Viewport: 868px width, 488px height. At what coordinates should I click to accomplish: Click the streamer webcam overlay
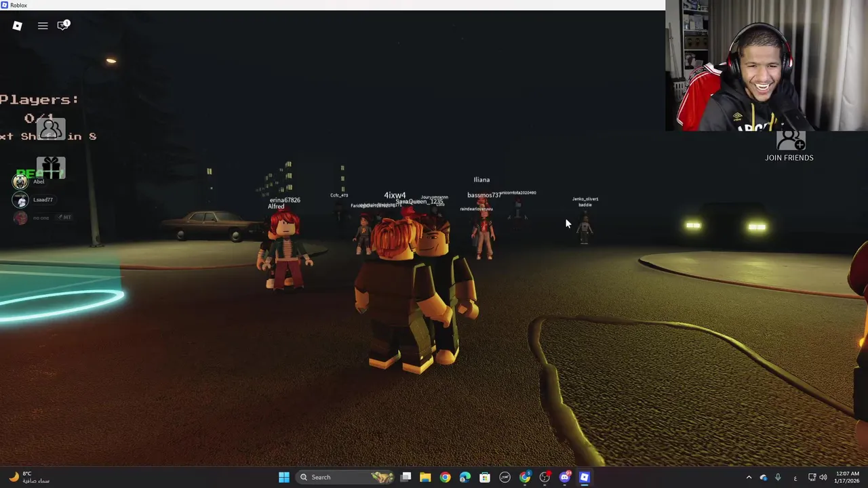[x=766, y=65]
